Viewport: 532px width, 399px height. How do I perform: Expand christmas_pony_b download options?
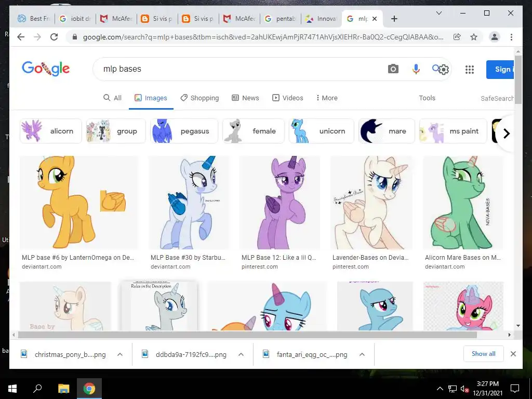tap(120, 354)
